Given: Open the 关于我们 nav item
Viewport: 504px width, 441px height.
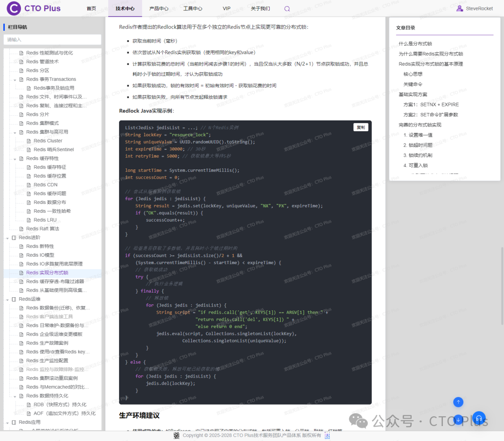Looking at the screenshot, I should click(x=260, y=8).
